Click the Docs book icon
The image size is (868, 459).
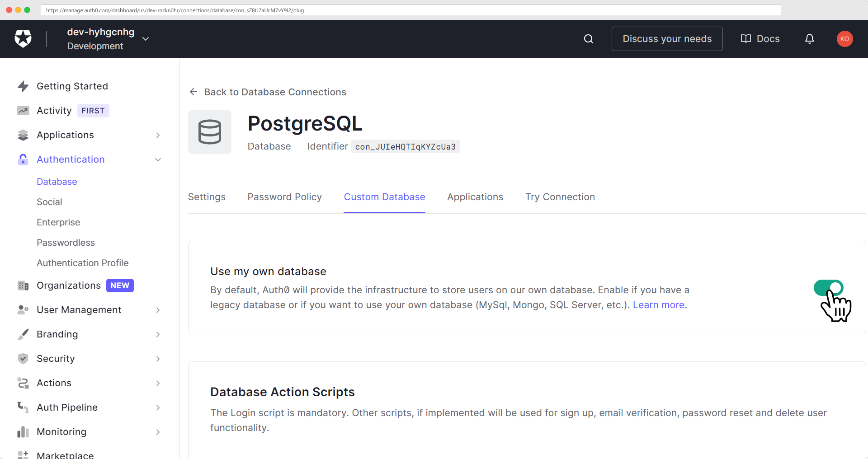click(746, 39)
